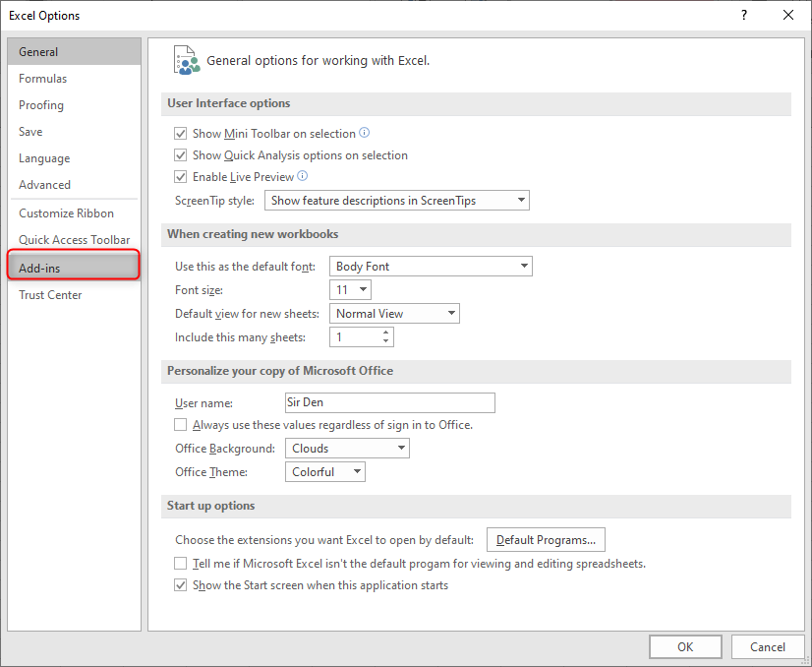Open Default view for new sheets dropdown
The image size is (812, 667).
pos(394,314)
